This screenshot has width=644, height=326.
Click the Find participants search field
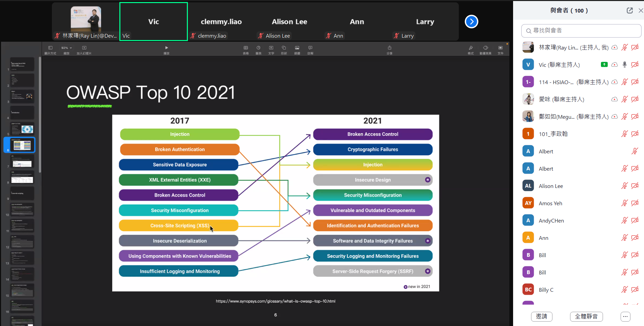tap(581, 31)
